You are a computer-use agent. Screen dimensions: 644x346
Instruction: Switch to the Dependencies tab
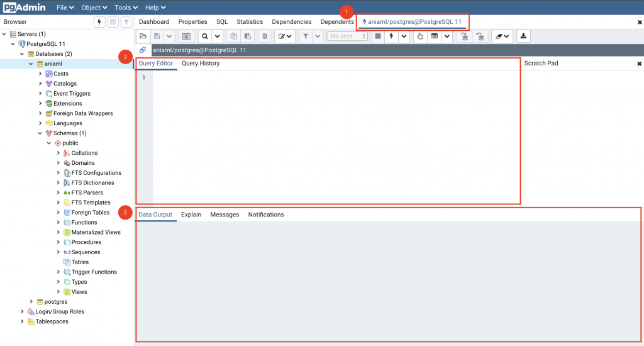292,22
